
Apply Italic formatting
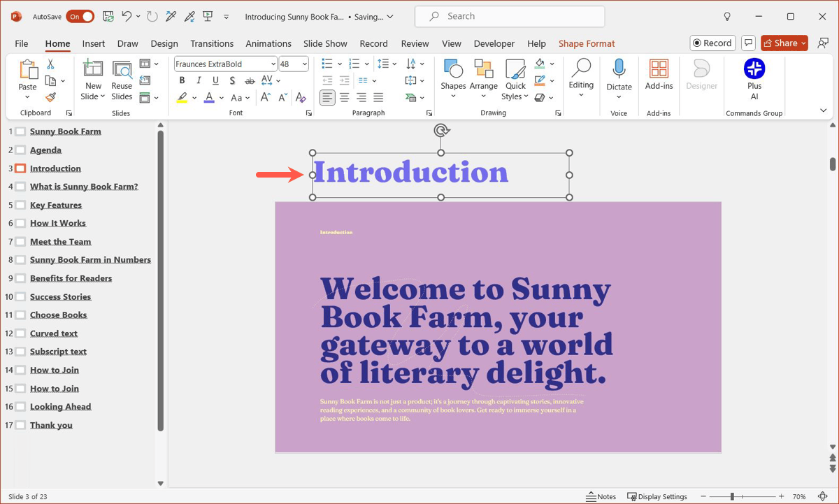(x=199, y=80)
